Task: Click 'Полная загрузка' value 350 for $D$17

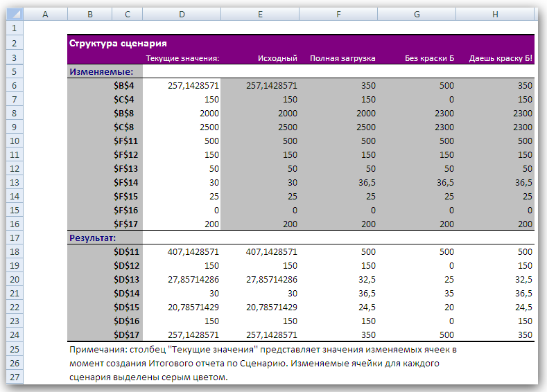Action: coord(368,335)
